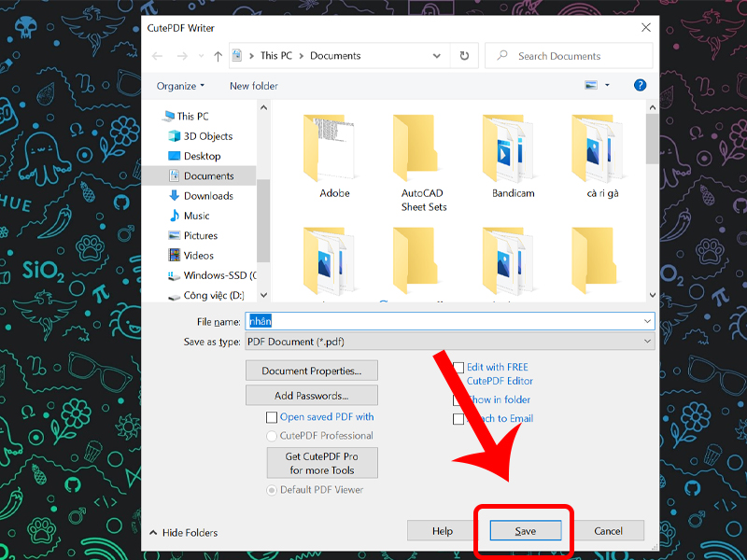The height and width of the screenshot is (560, 747).
Task: Expand the address bar dropdown
Action: (435, 55)
